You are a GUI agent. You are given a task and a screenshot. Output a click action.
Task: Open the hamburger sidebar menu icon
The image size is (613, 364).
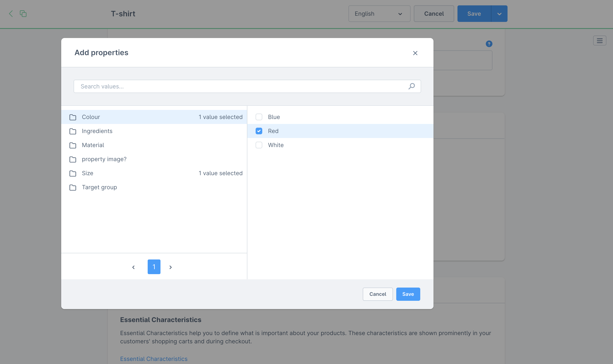coord(599,41)
